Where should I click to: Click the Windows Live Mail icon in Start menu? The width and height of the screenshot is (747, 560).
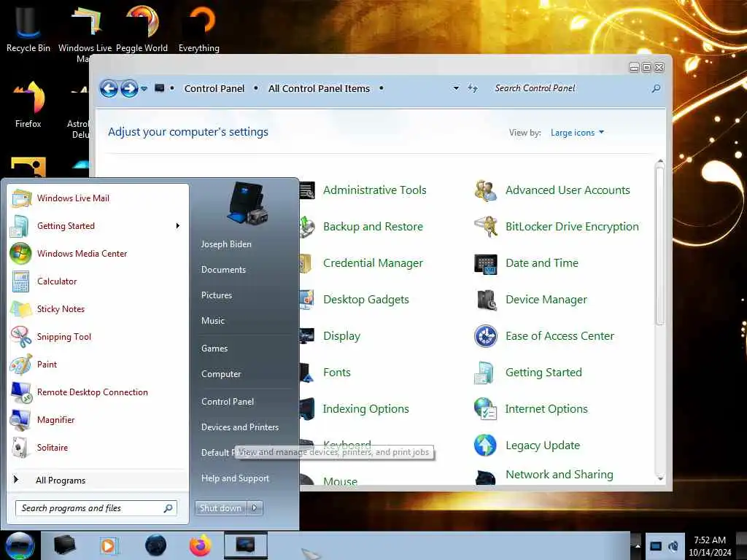point(21,198)
